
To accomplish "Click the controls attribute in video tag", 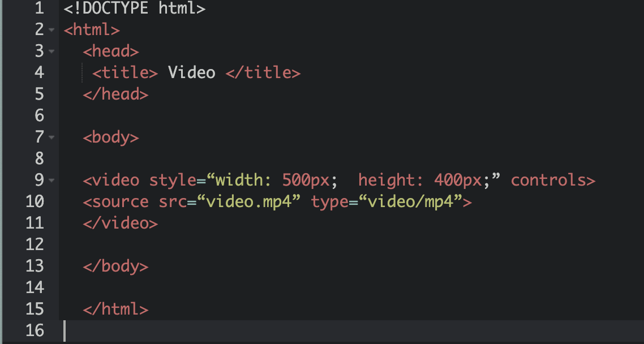I will click(548, 180).
